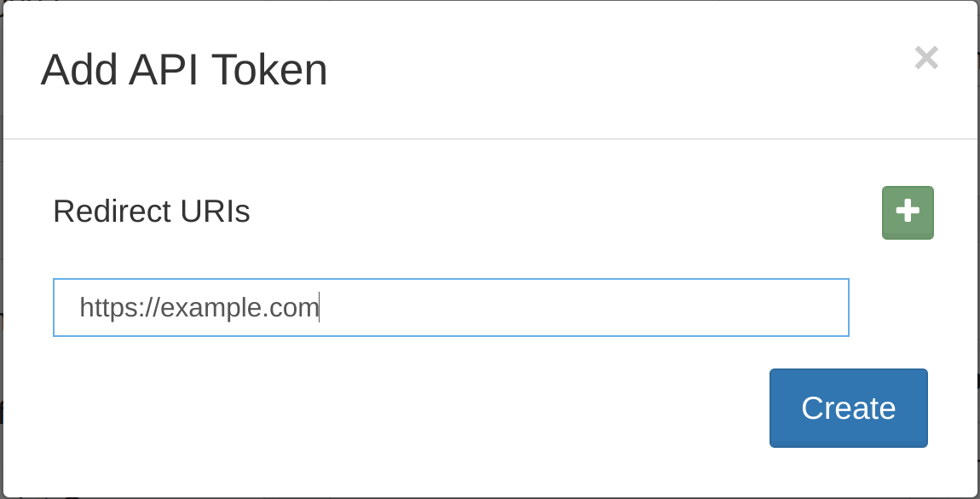Click the https://example.com text box
The height and width of the screenshot is (499, 980).
point(451,307)
